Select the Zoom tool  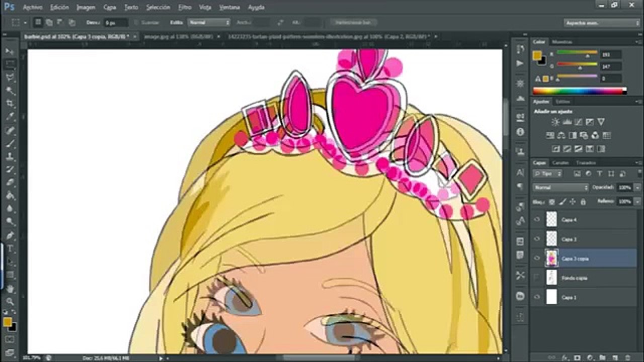pyautogui.click(x=10, y=302)
